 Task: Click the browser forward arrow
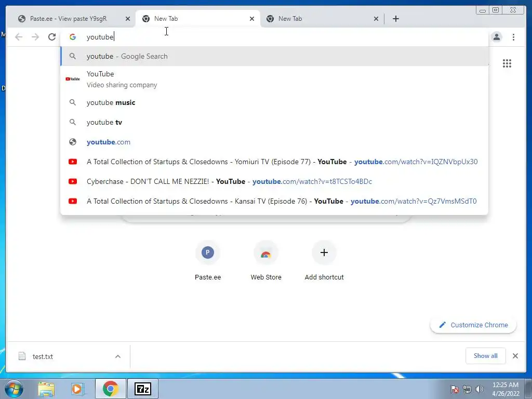[35, 37]
